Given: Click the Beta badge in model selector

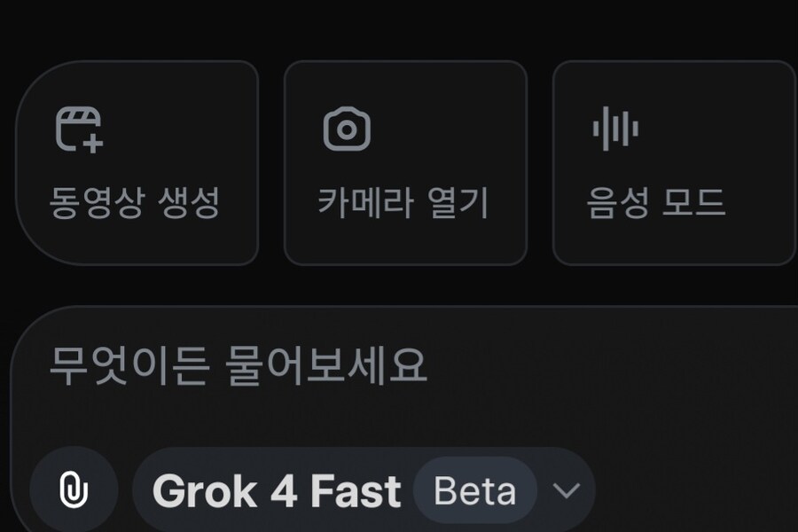Looking at the screenshot, I should pos(475,491).
